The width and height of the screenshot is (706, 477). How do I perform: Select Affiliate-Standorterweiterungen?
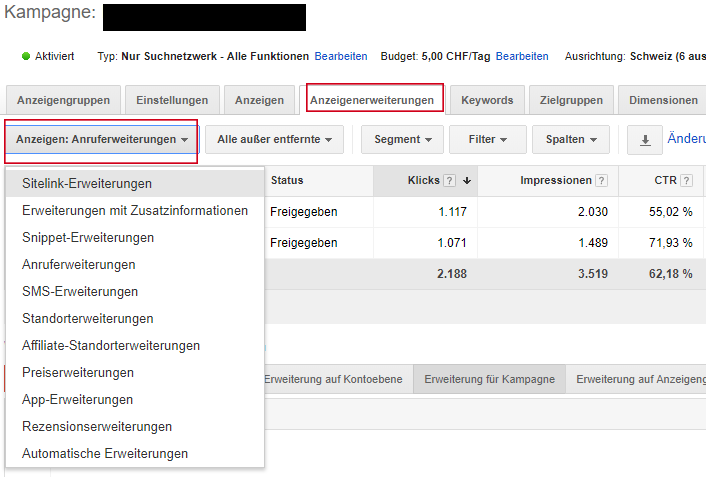coord(135,345)
